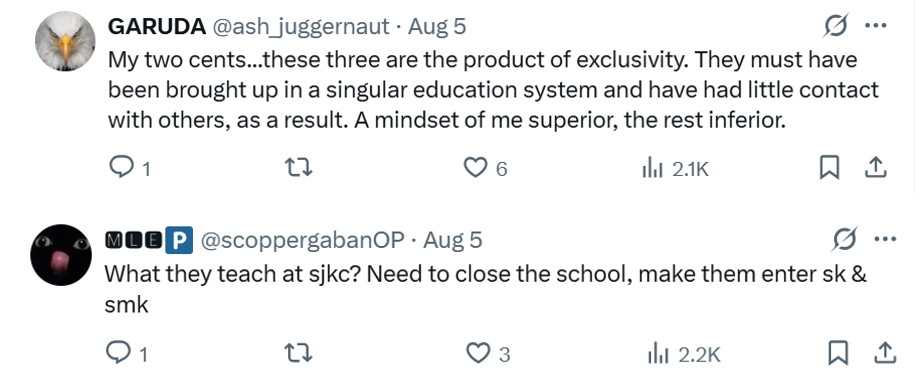The image size is (919, 370).
Task: View analytics showing 2.1K views
Action: tap(675, 169)
